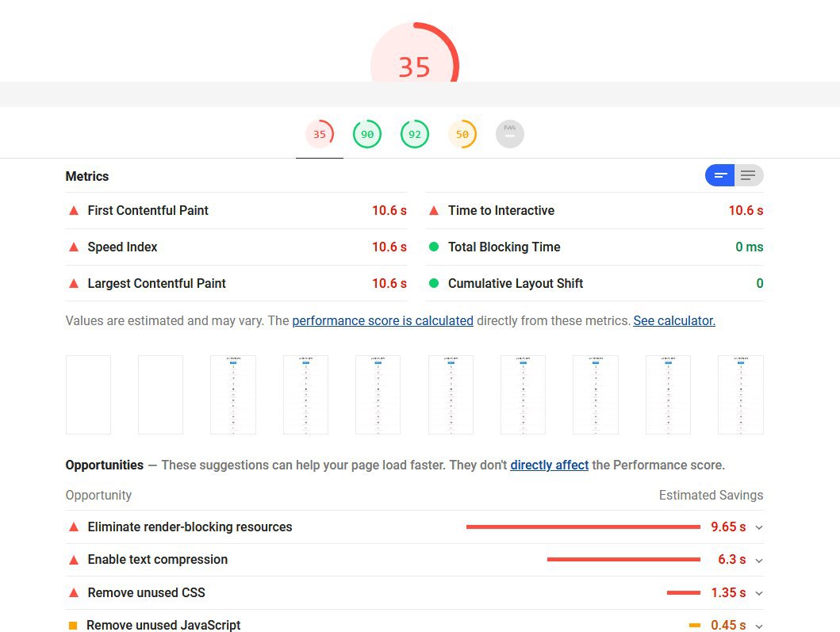Image resolution: width=840 pixels, height=632 pixels.
Task: Click Remove unused JavaScript label
Action: coord(163,625)
